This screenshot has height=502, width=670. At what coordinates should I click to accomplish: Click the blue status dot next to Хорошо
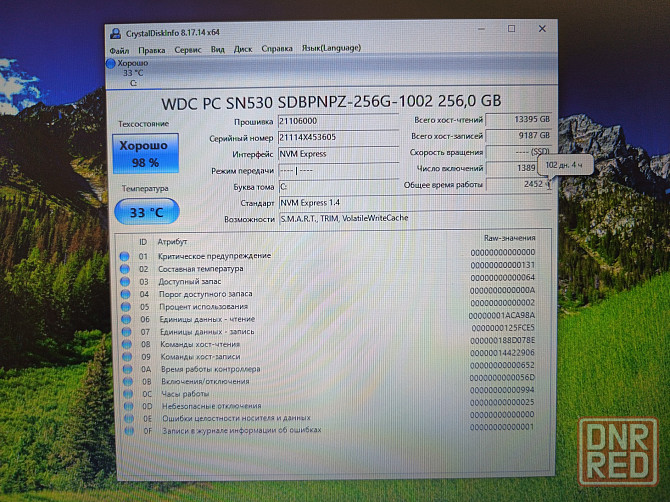[111, 64]
